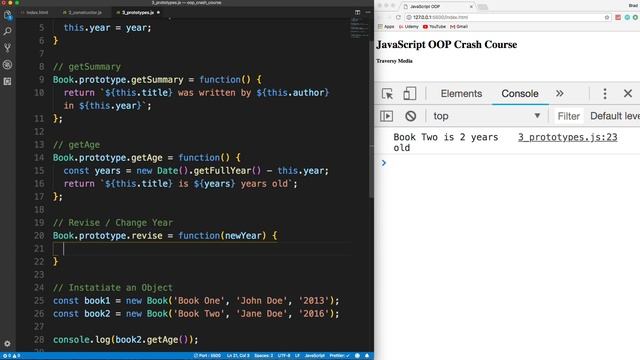Switch to the 2_constructor.js tab
This screenshot has height=360, width=640.
[82, 13]
